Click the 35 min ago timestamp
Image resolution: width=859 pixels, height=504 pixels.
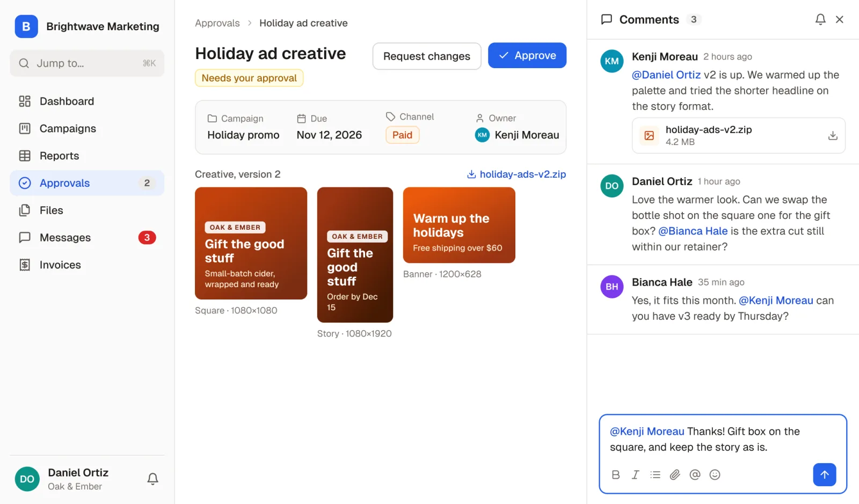pyautogui.click(x=721, y=282)
